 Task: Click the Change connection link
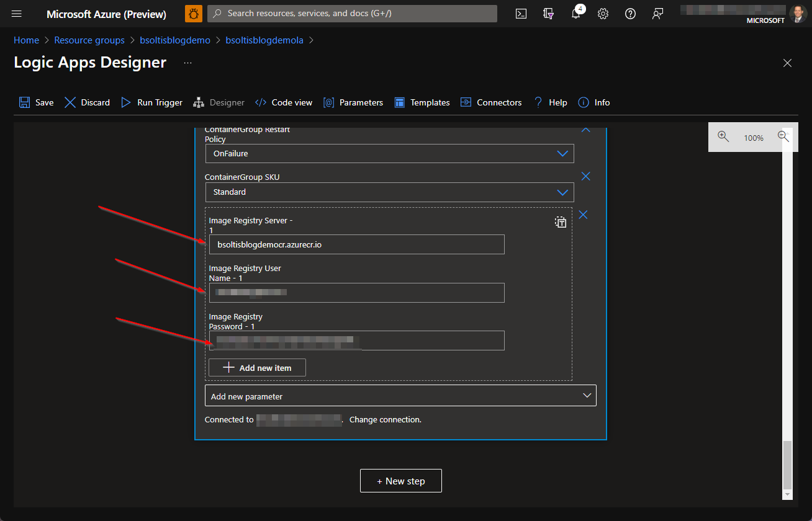tap(385, 419)
